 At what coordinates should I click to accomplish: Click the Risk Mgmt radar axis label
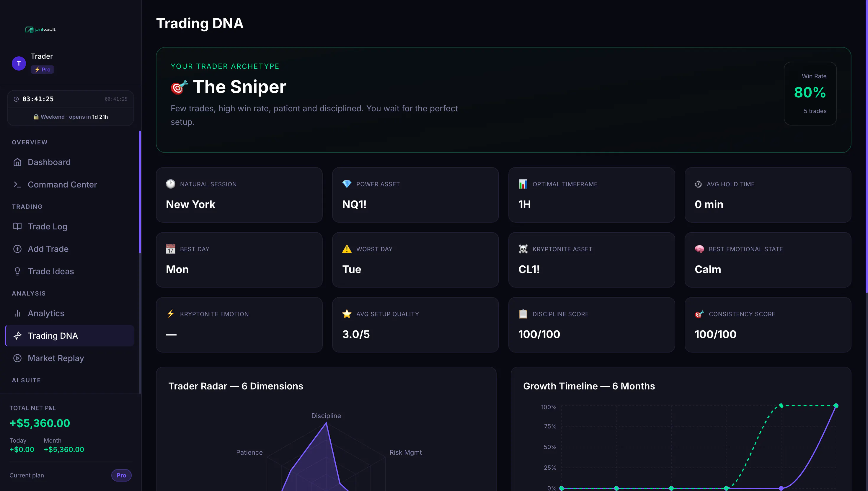406,452
